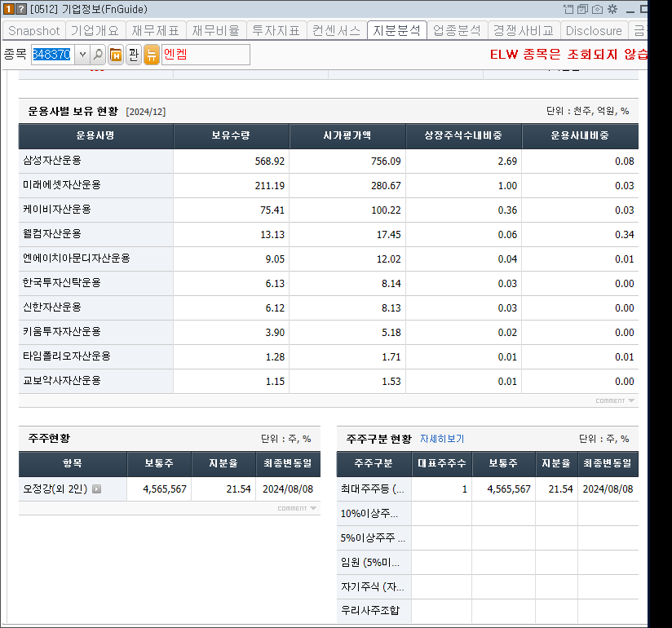Open the 재무비율 tab
This screenshot has width=672, height=628.
pyautogui.click(x=215, y=30)
